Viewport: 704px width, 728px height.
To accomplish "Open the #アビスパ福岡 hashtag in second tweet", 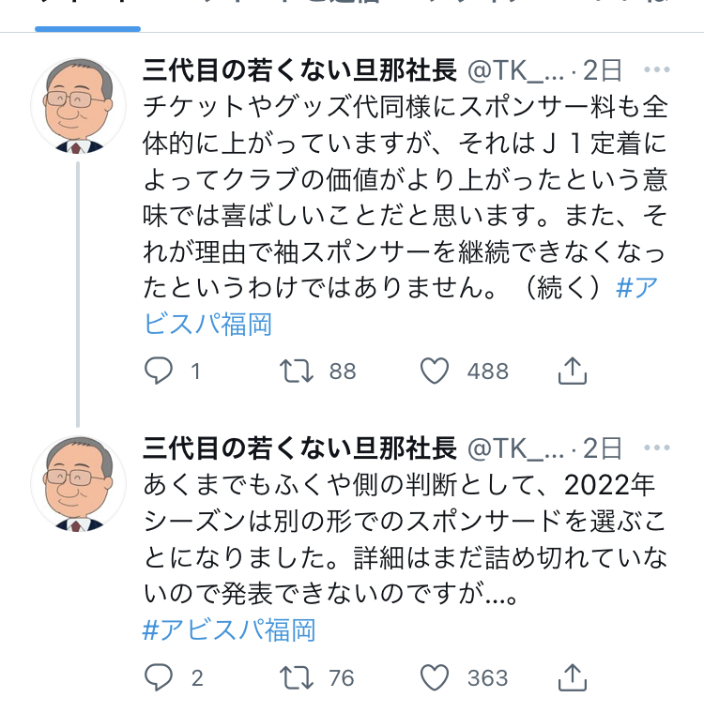I will [x=229, y=629].
